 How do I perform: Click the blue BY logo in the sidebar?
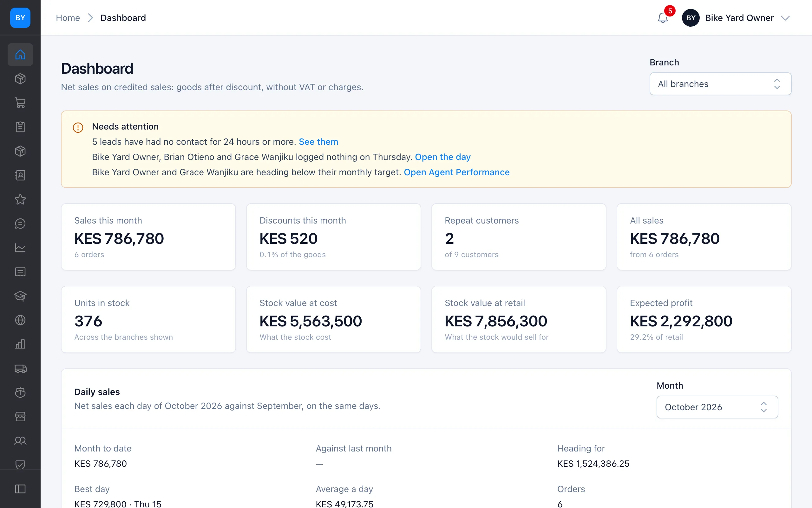click(20, 18)
